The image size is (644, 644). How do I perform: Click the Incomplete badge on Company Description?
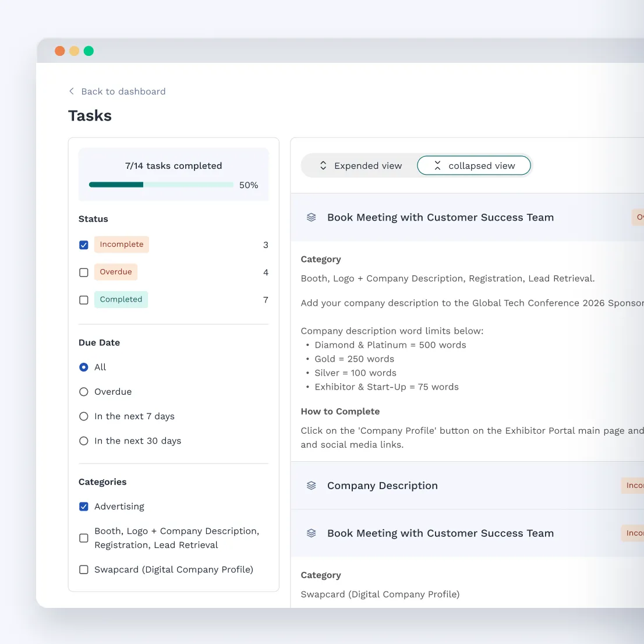[635, 485]
